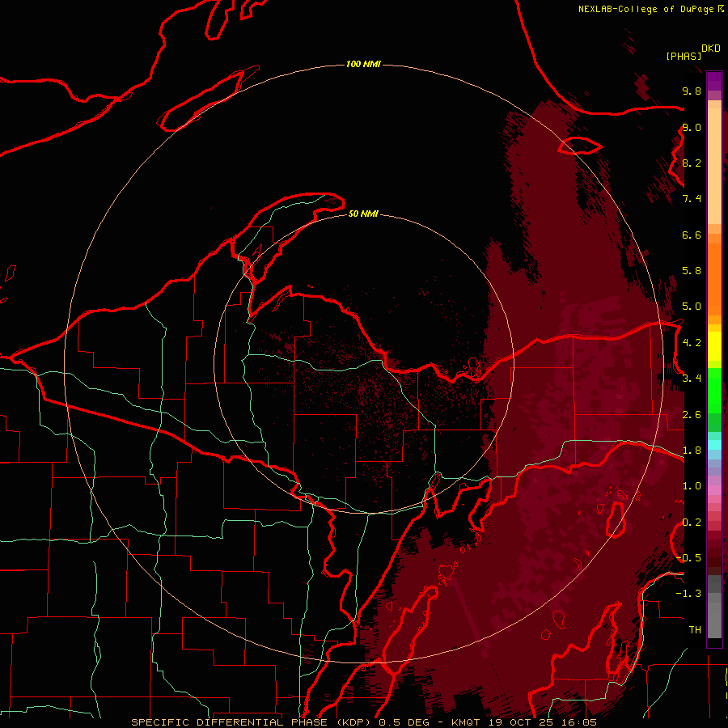The width and height of the screenshot is (728, 728).
Task: Click the 4.2 value on the color scale
Action: 692,343
